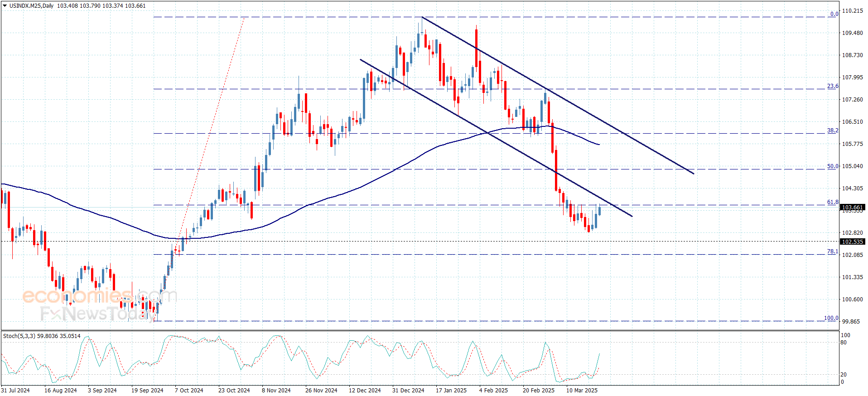Click the 107.995 price axis label
868x396 pixels.
coord(852,77)
